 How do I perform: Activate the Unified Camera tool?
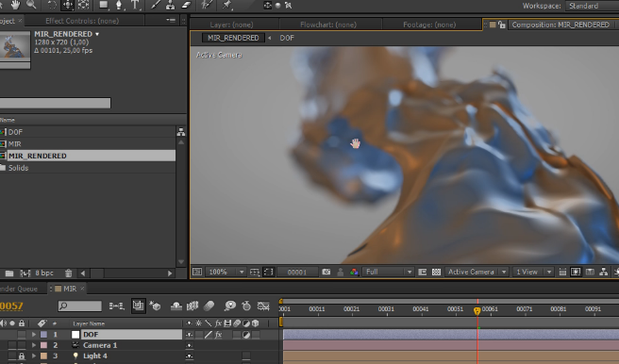[x=68, y=5]
